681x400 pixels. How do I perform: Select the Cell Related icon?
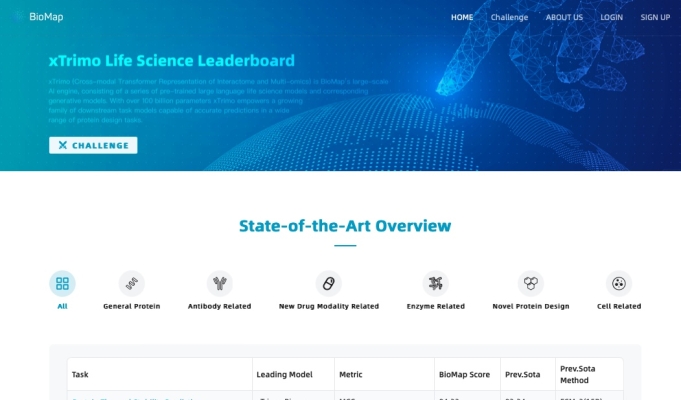(x=619, y=284)
